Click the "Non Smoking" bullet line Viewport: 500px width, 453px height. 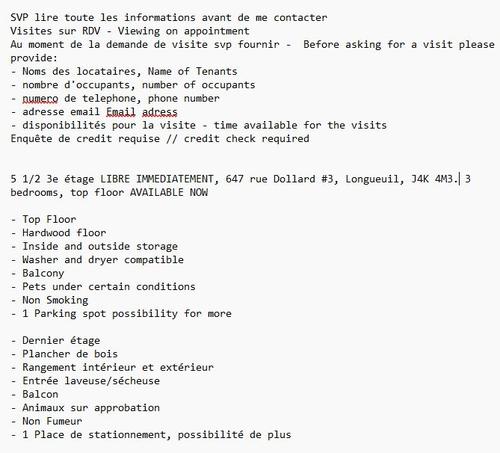pos(50,300)
